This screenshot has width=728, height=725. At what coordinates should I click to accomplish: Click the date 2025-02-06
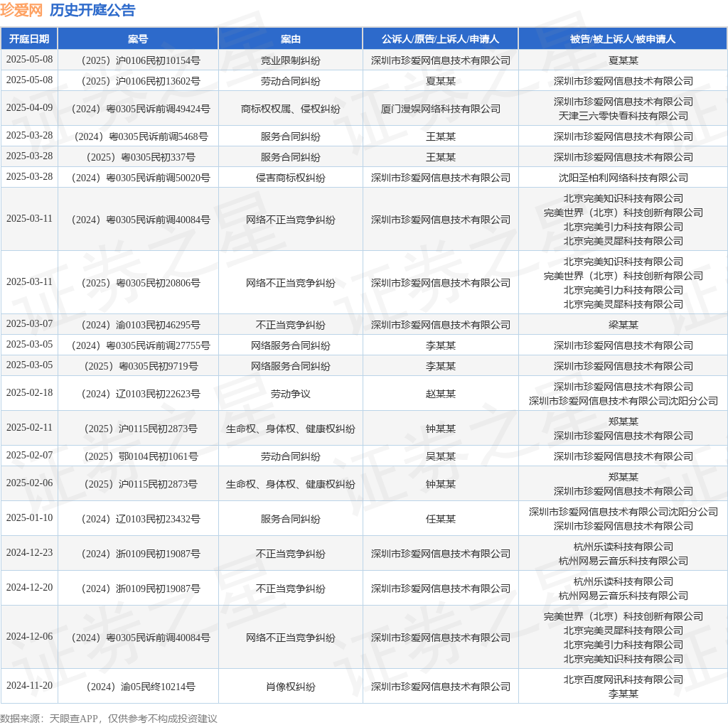coord(29,483)
